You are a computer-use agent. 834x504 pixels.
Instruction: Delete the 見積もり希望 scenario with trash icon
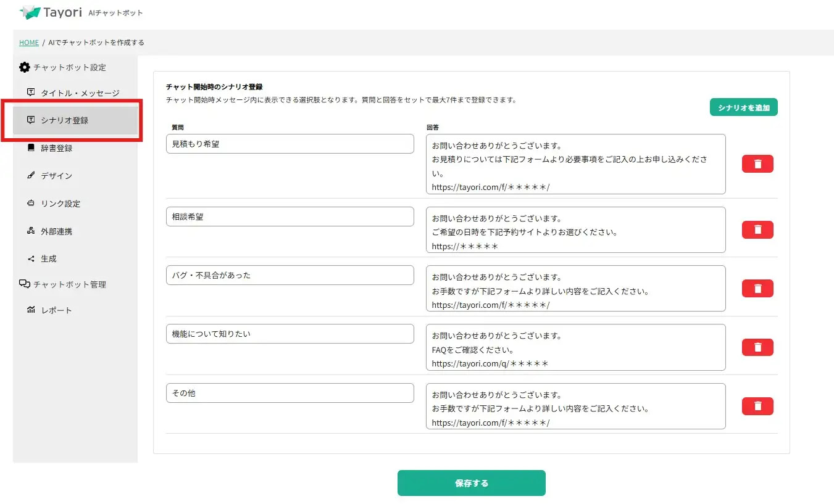point(757,163)
